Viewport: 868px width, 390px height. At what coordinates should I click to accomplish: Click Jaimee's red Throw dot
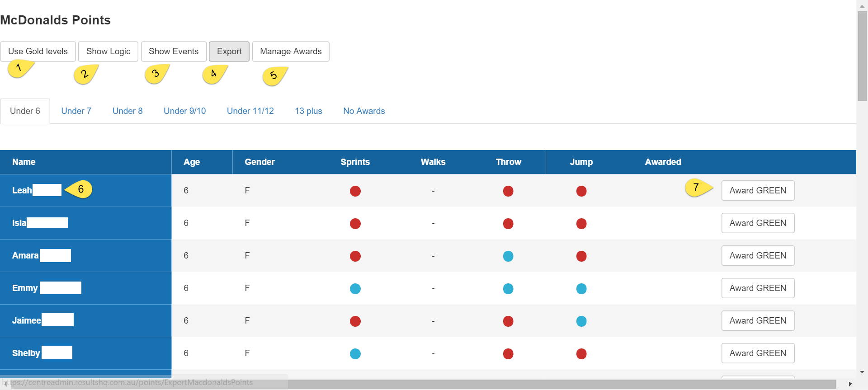508,321
